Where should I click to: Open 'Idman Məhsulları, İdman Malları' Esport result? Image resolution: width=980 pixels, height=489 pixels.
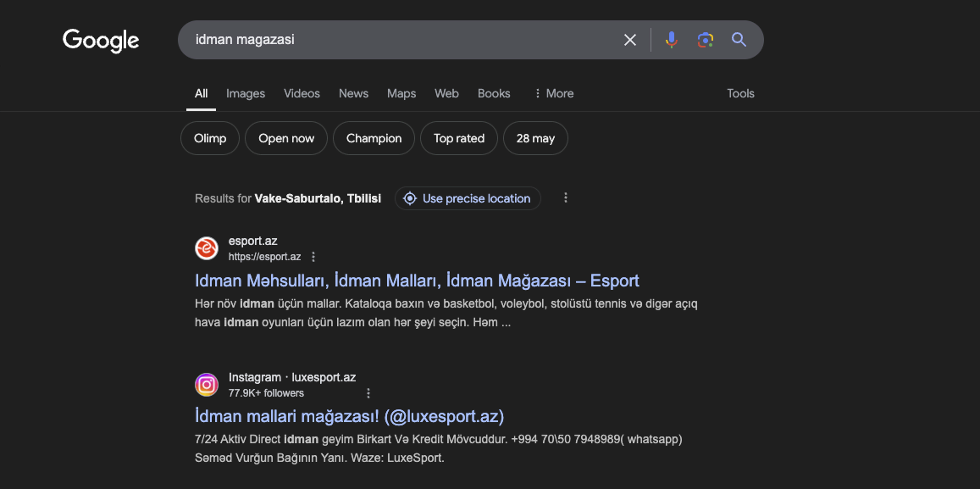(x=417, y=281)
